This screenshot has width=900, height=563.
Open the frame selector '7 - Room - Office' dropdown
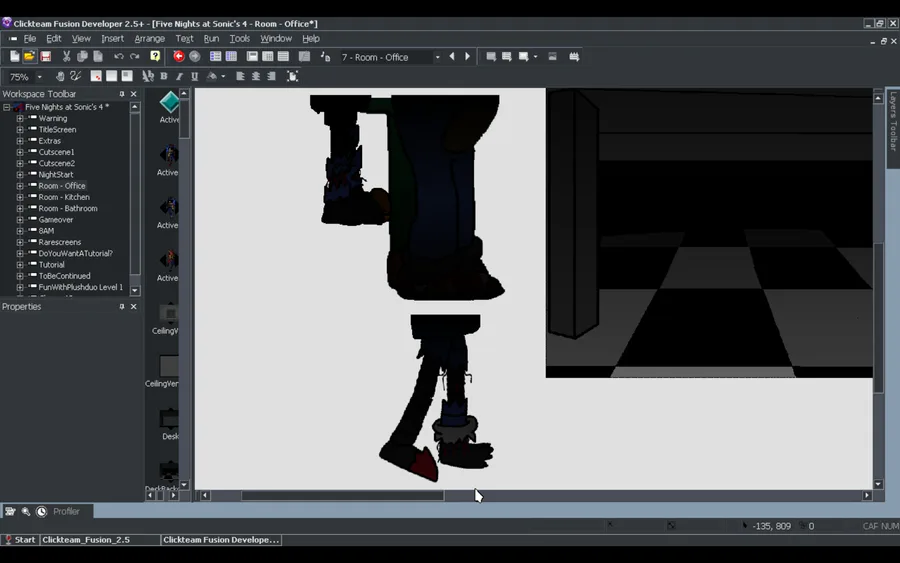[437, 58]
